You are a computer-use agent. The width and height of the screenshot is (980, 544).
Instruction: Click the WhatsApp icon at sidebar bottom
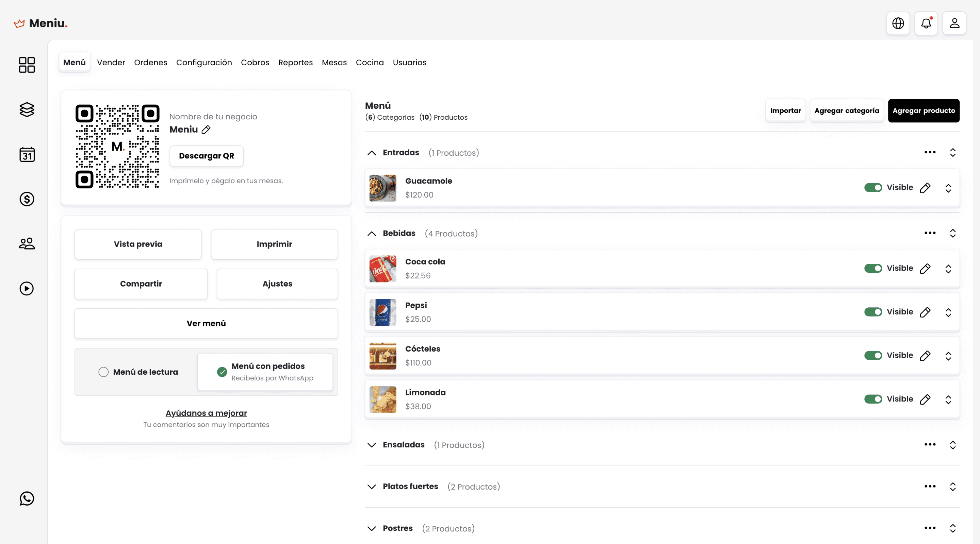(27, 499)
